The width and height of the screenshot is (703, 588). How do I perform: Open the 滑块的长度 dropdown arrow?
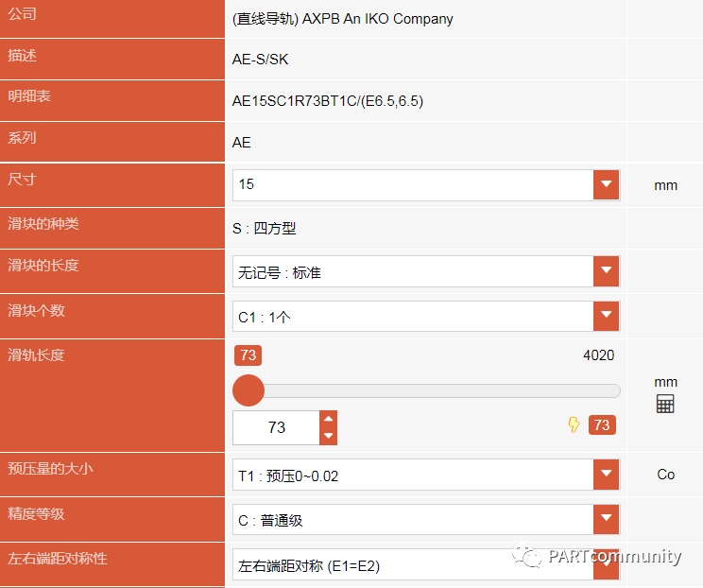[x=607, y=271]
